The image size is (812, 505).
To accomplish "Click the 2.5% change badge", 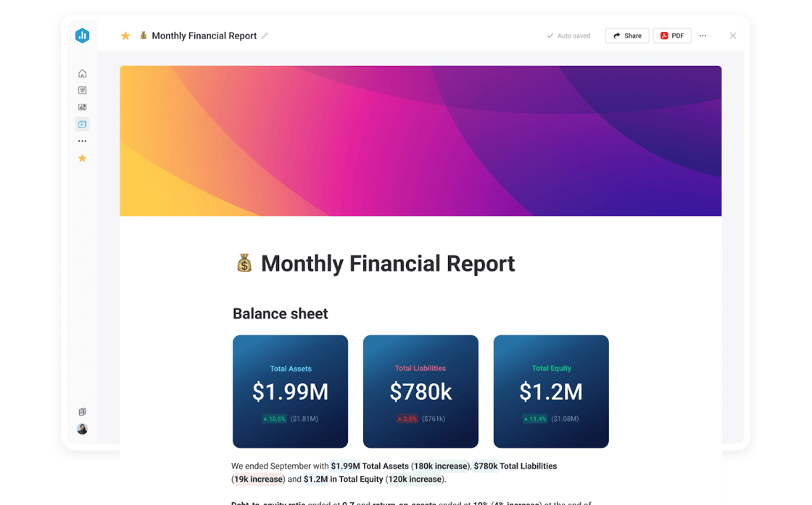I will 407,419.
